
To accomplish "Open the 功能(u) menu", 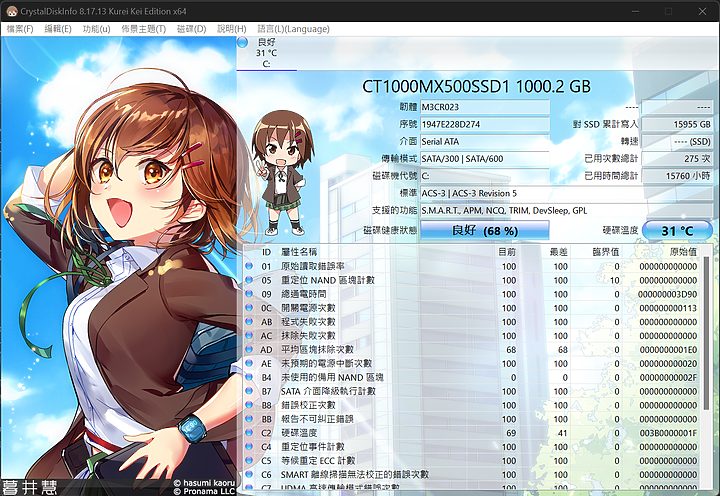I will pyautogui.click(x=96, y=29).
